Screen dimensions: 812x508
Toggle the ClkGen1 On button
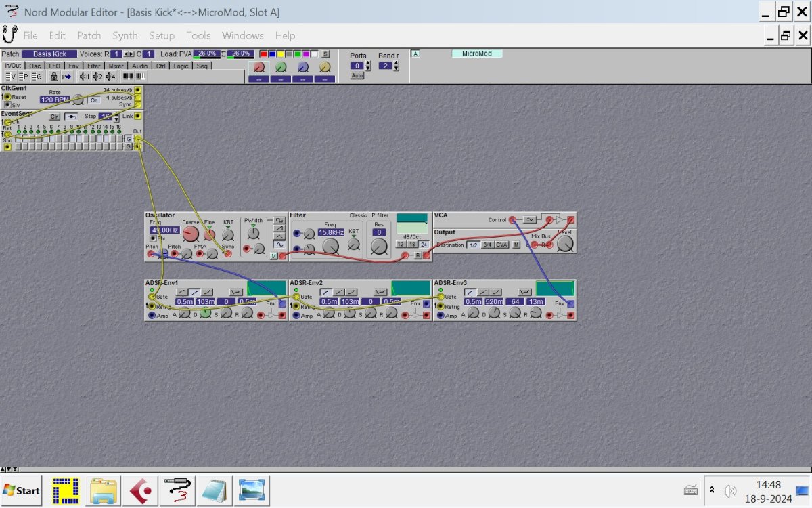click(94, 100)
